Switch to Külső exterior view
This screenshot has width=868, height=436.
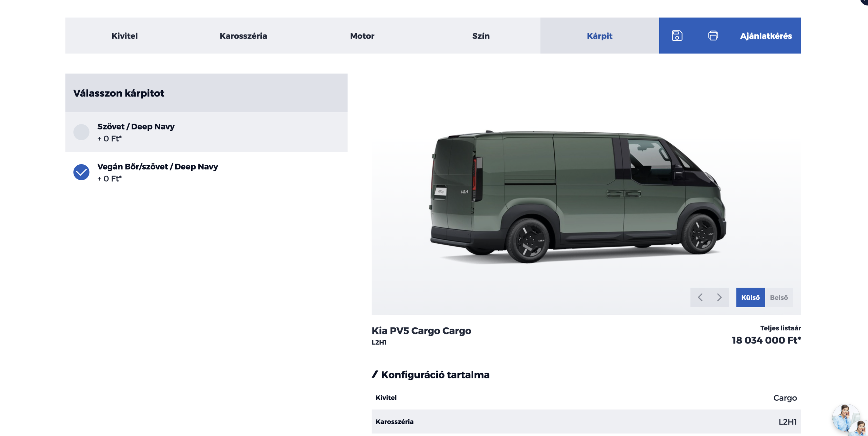tap(750, 297)
